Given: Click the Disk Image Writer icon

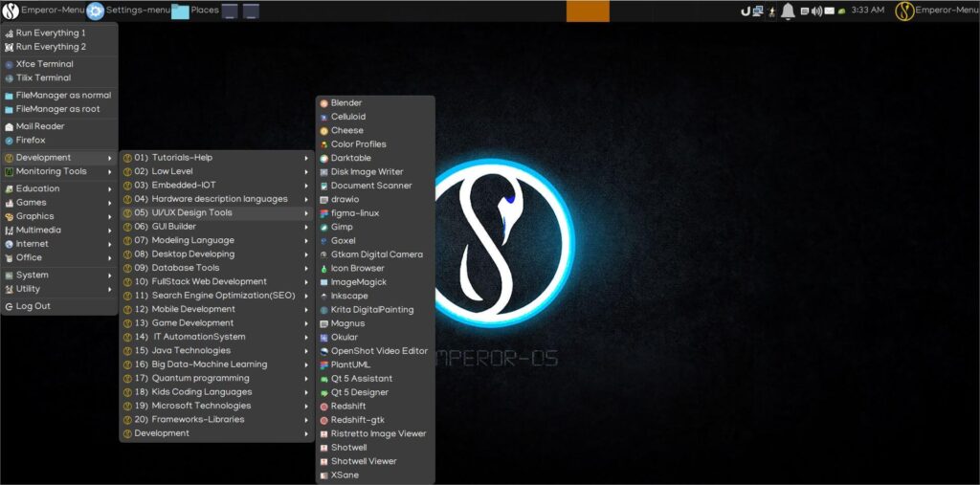Looking at the screenshot, I should (x=323, y=172).
